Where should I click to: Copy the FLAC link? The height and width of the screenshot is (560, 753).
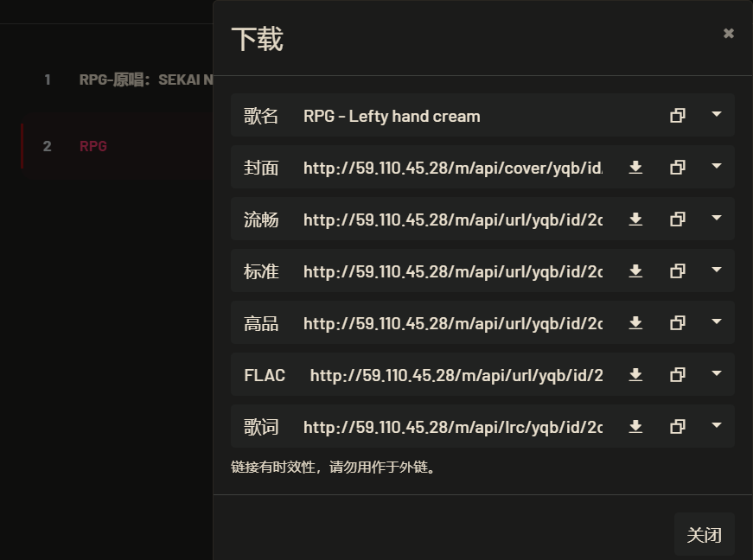point(678,375)
